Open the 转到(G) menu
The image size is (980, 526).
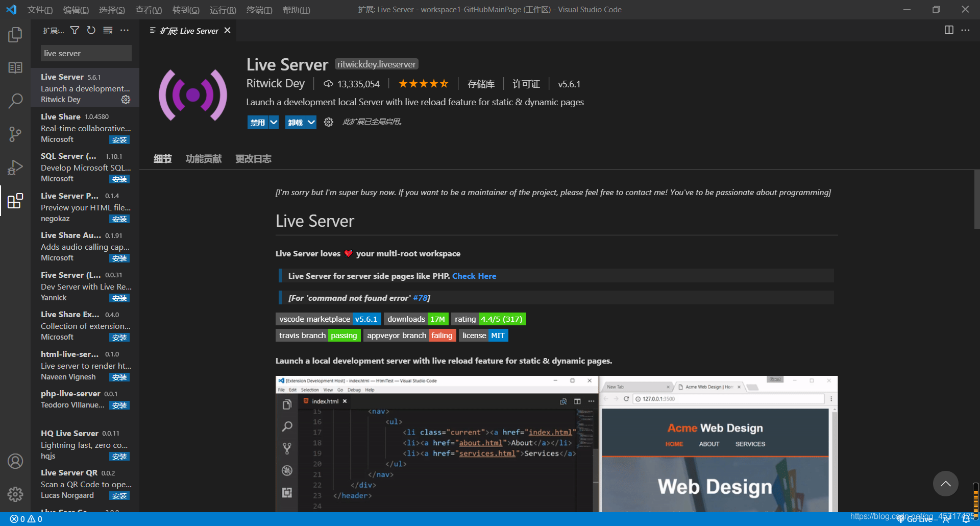pyautogui.click(x=186, y=10)
